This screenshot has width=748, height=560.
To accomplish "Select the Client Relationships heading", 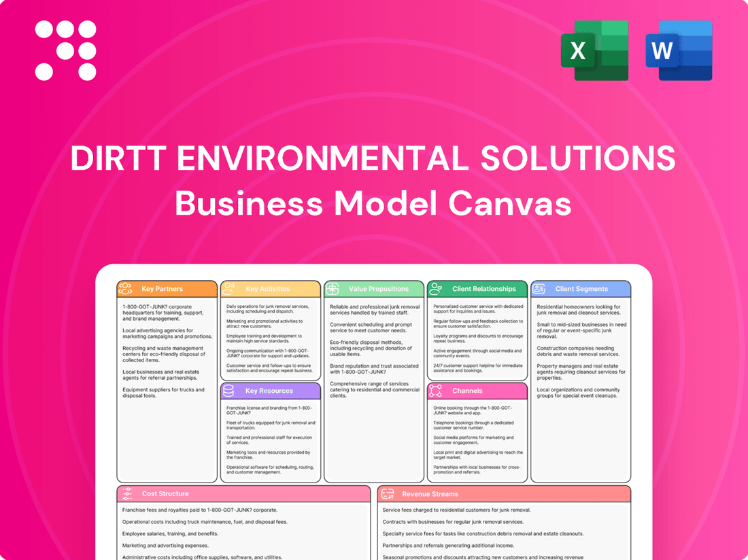I will [x=484, y=289].
